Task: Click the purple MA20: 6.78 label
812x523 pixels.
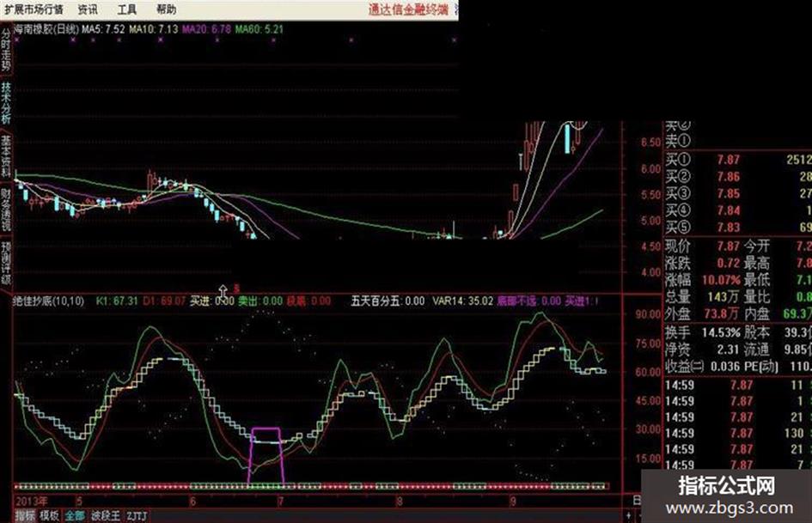Action: coord(206,29)
